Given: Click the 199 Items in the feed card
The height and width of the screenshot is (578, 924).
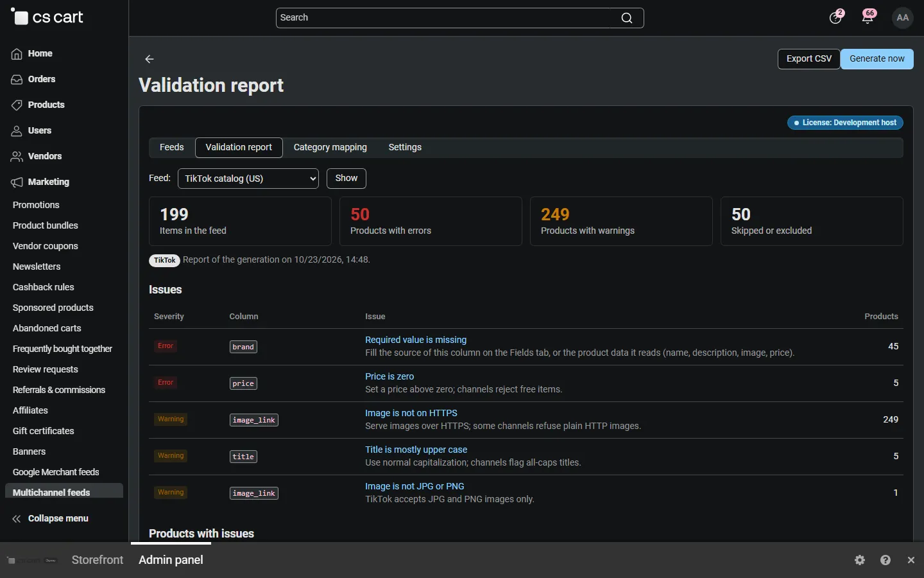Looking at the screenshot, I should click(240, 221).
